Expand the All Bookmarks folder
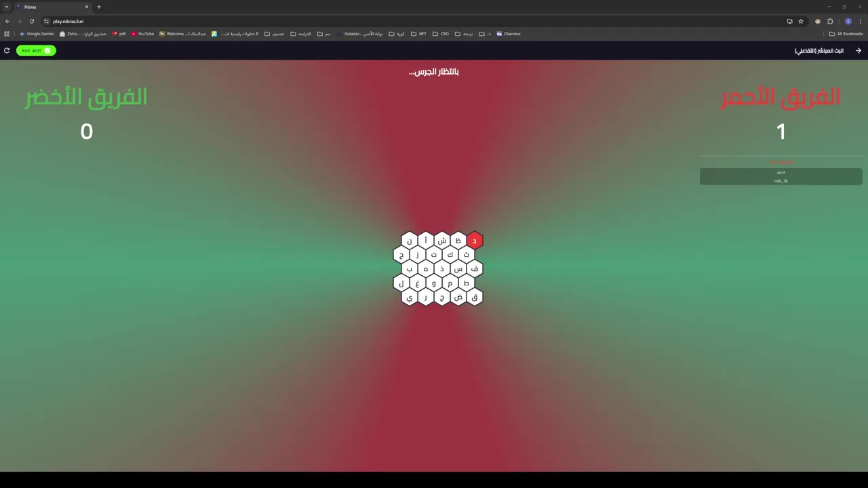This screenshot has width=868, height=488. pos(846,34)
